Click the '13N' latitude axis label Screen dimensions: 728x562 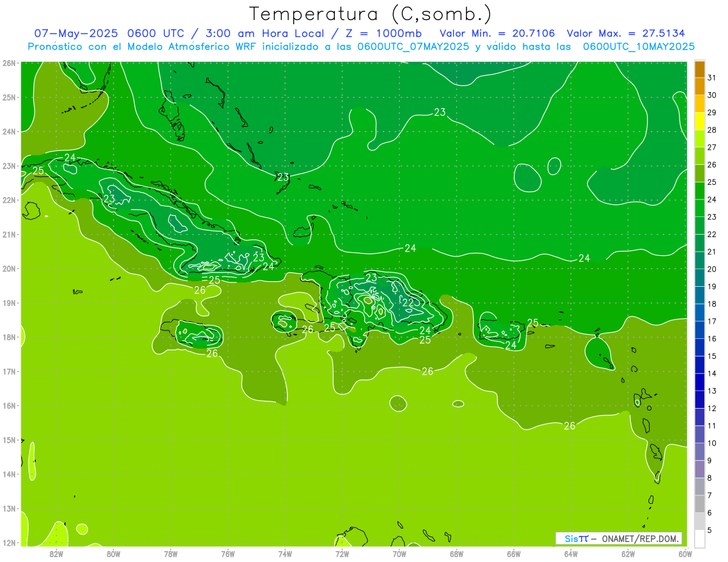pyautogui.click(x=8, y=508)
